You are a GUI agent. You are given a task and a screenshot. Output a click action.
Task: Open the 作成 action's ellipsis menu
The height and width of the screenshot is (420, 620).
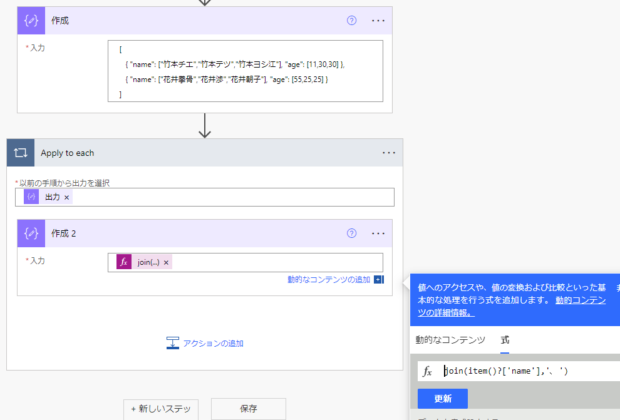[x=378, y=21]
